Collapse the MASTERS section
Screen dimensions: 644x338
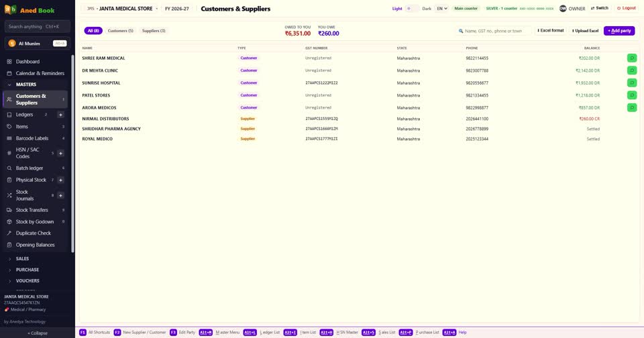36,84
